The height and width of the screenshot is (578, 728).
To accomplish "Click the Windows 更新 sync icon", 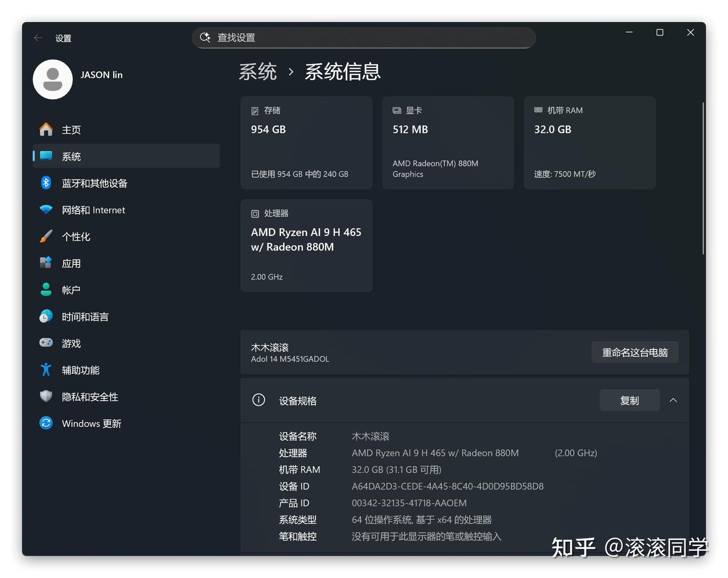I will click(46, 423).
